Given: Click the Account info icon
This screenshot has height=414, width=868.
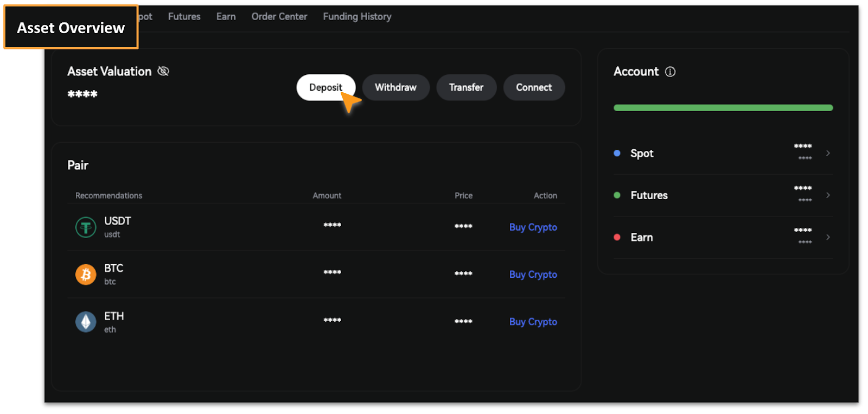Looking at the screenshot, I should pyautogui.click(x=670, y=72).
